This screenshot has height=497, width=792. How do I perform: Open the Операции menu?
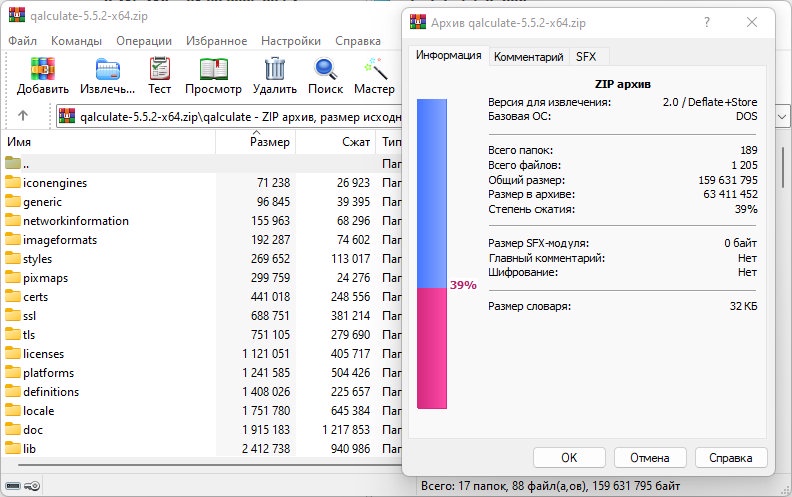click(x=144, y=40)
